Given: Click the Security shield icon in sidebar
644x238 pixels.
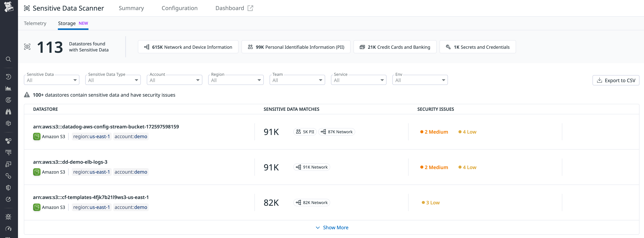Looking at the screenshot, I should [9, 188].
